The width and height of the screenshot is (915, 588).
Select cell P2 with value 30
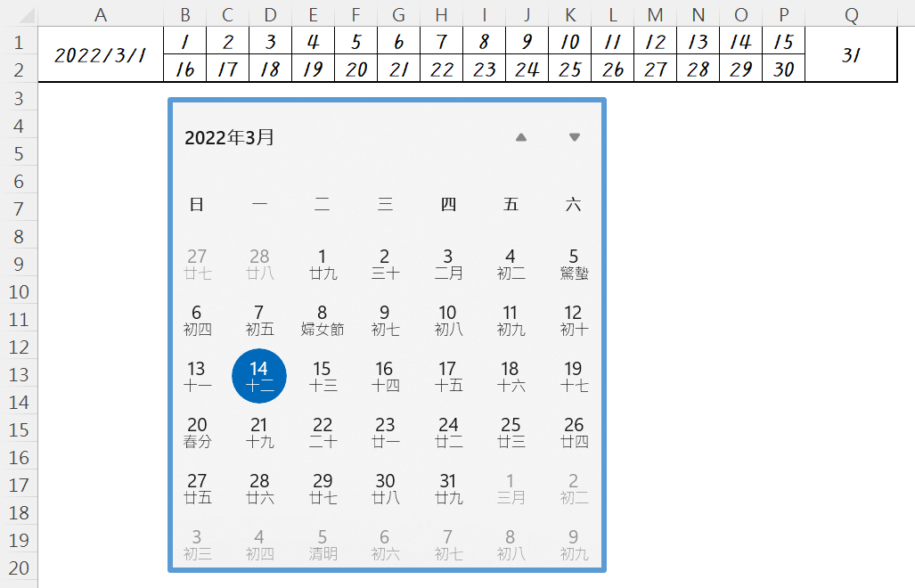784,69
